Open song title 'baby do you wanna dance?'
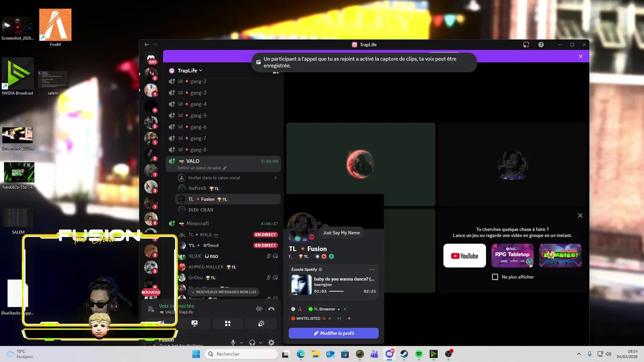This screenshot has height=362, width=644. pyautogui.click(x=344, y=279)
